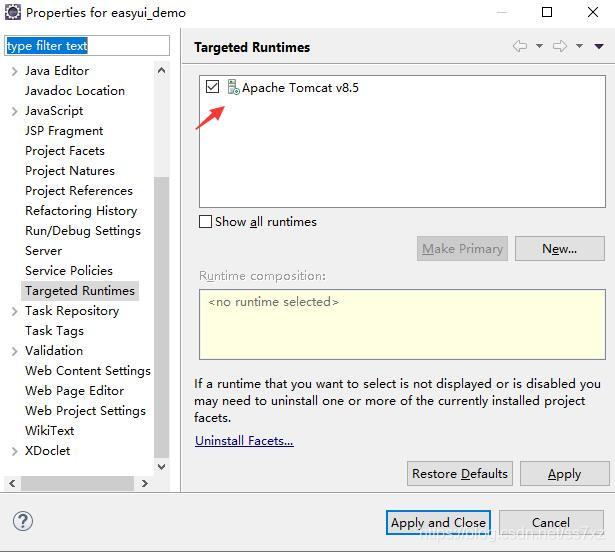Open the forward history dropdown arrow
Viewport: 615px width, 552px height.
click(x=579, y=46)
